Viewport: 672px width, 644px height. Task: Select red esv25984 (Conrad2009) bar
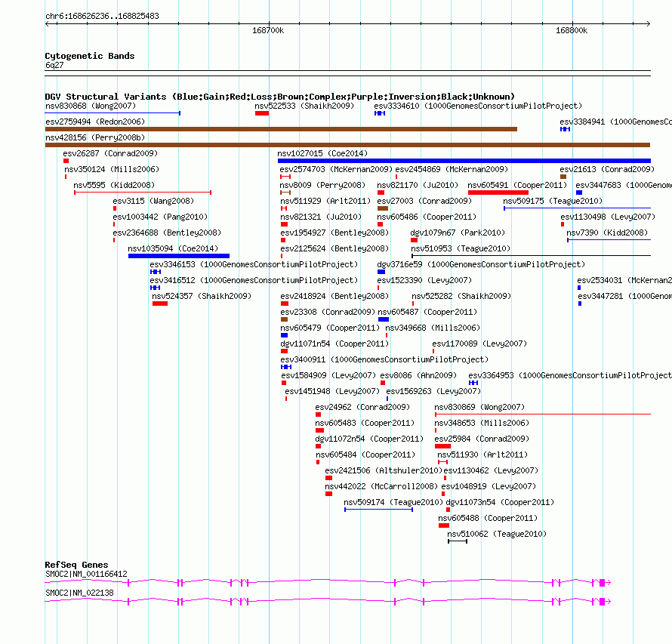442,446
